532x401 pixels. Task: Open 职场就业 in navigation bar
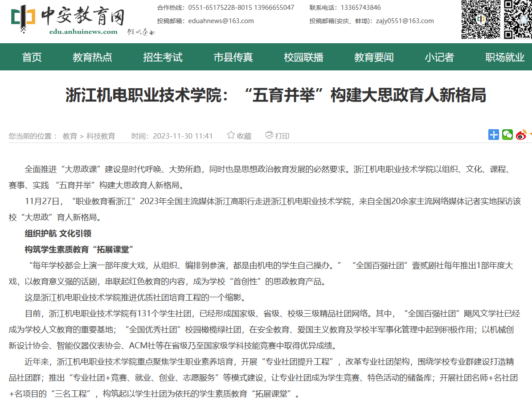tap(505, 57)
